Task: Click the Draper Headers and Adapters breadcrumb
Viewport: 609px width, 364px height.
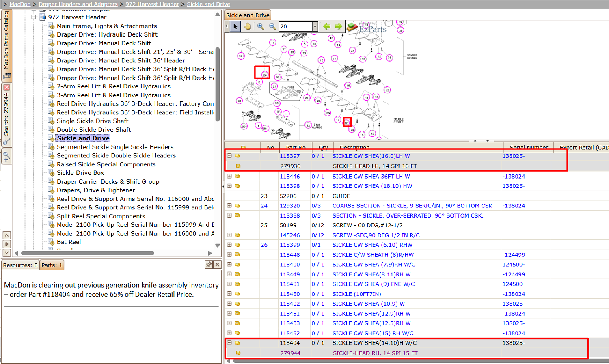Action: point(78,4)
